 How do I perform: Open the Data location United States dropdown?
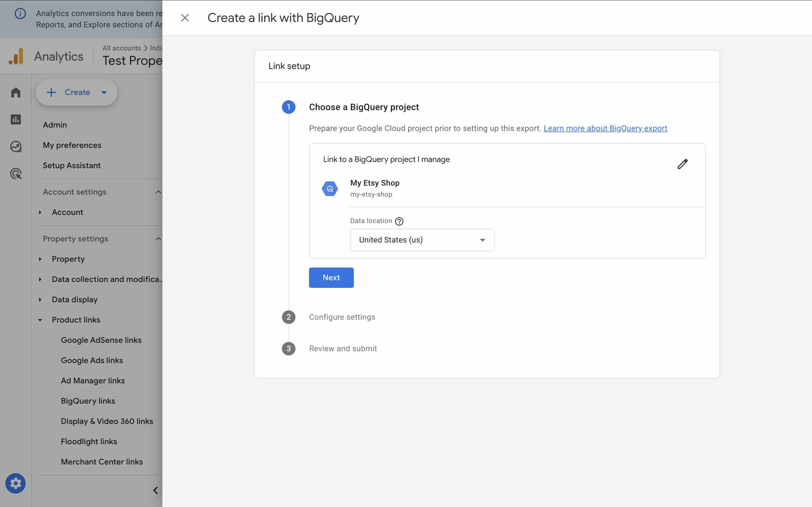422,240
